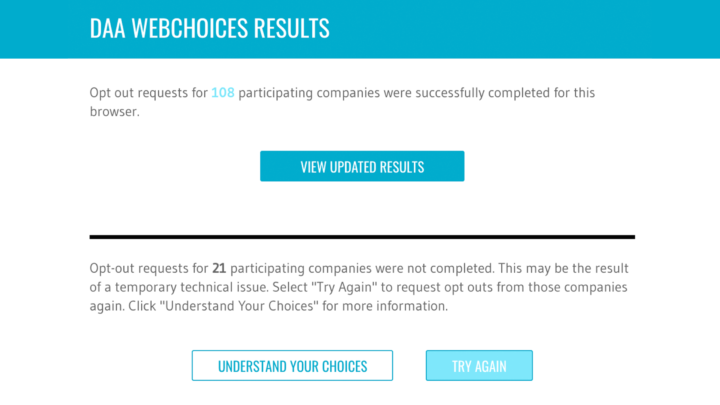720x405 pixels.
Task: Open Understand Your Choices
Action: 292,366
